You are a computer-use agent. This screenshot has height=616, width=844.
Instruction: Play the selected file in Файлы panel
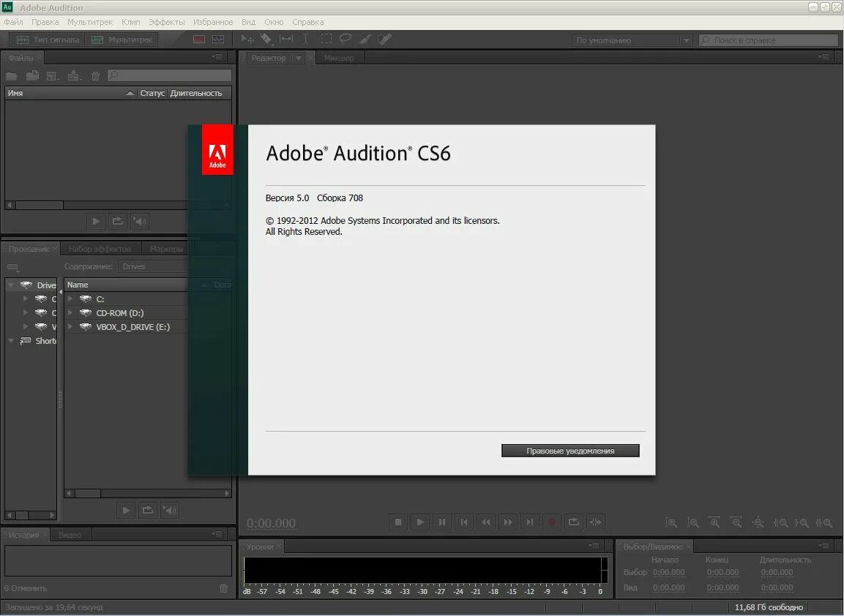click(96, 221)
